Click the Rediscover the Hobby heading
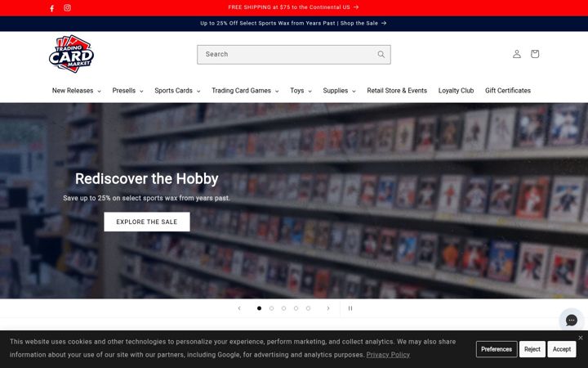Screen dimensions: 588x368 click(147, 179)
